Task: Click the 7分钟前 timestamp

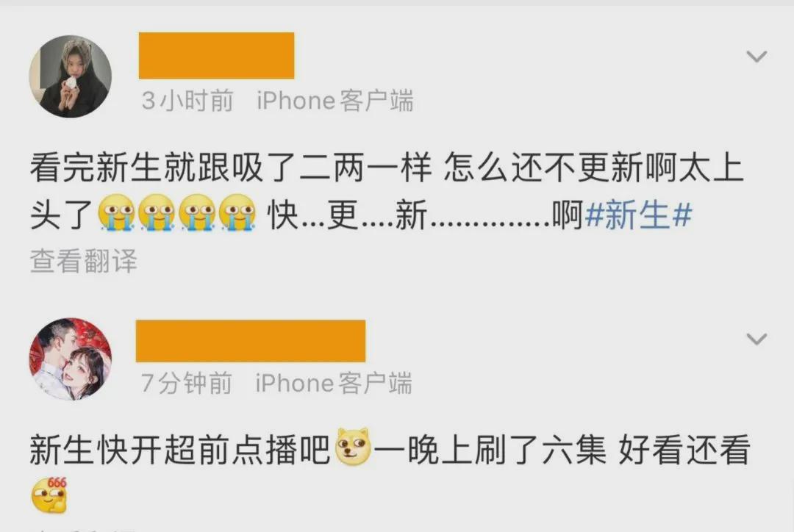Action: [186, 383]
